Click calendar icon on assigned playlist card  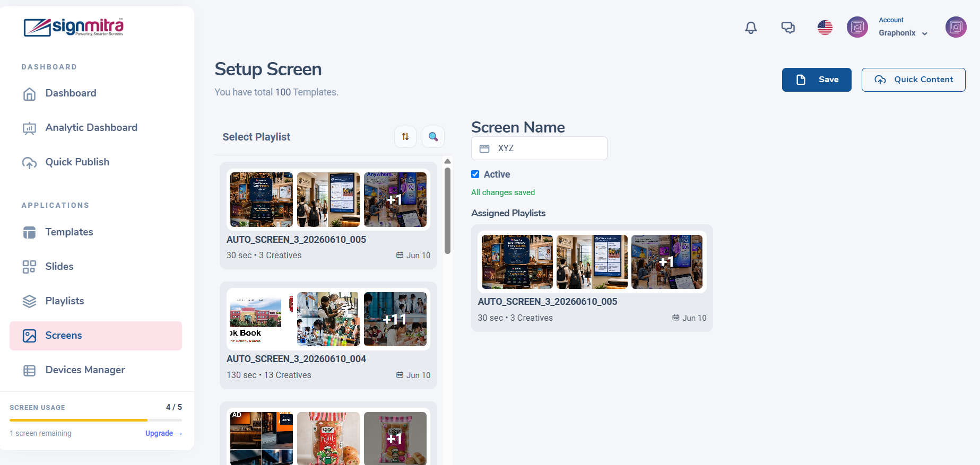675,318
